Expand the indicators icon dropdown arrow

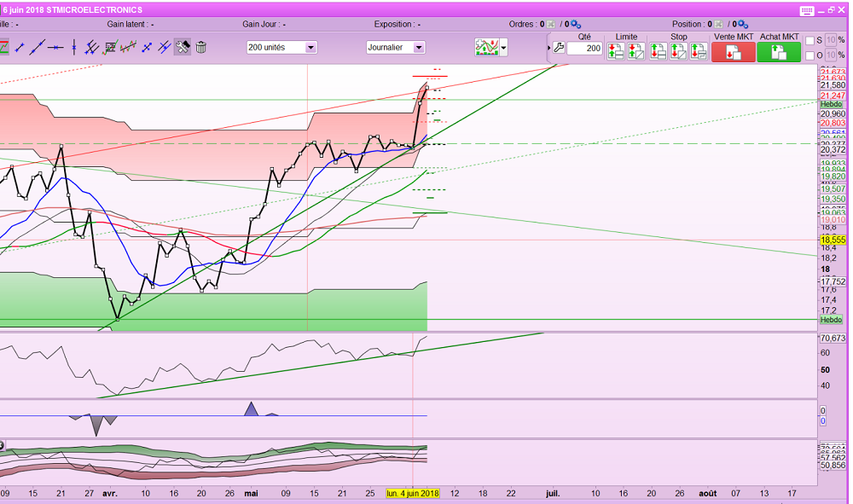click(x=504, y=48)
